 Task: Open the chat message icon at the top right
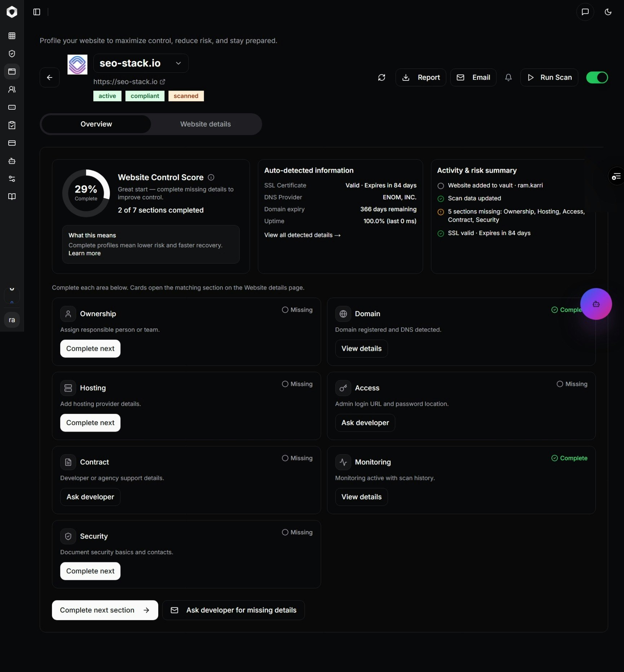585,12
